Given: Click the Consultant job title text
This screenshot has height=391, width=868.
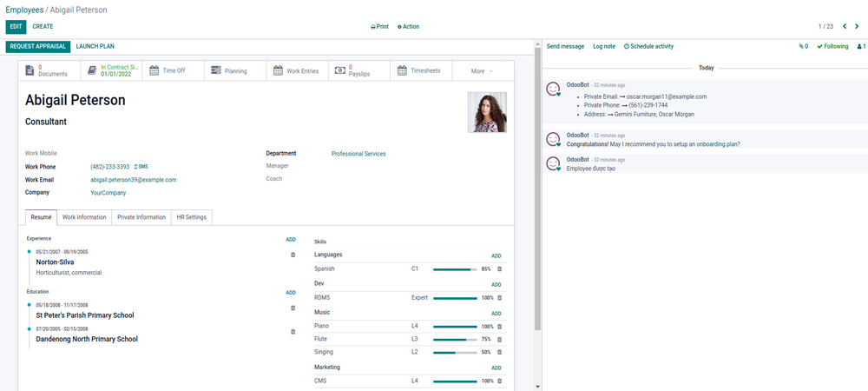Looking at the screenshot, I should (x=46, y=122).
